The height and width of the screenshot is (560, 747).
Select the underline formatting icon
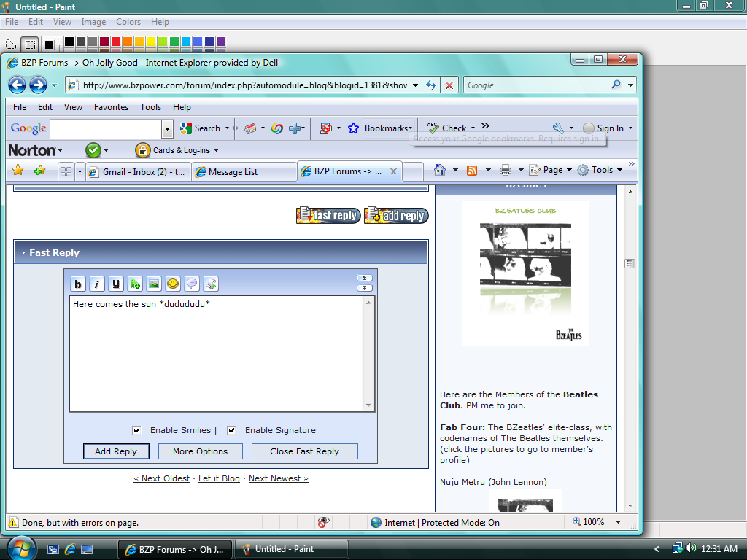coord(116,284)
